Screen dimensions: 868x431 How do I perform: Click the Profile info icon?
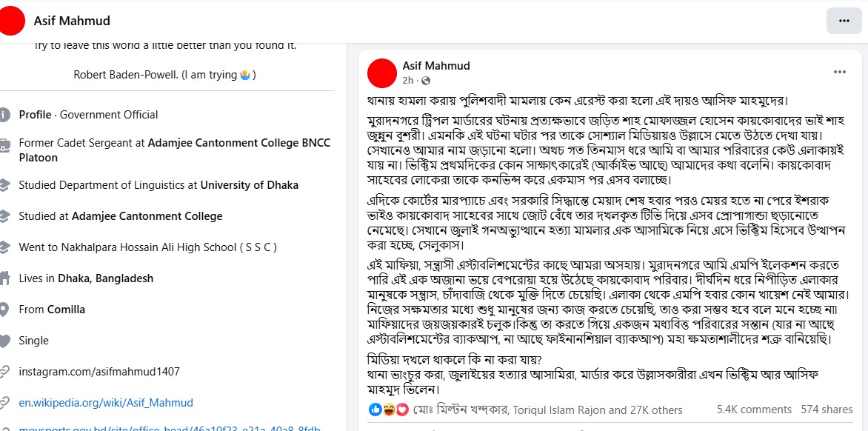tap(5, 115)
